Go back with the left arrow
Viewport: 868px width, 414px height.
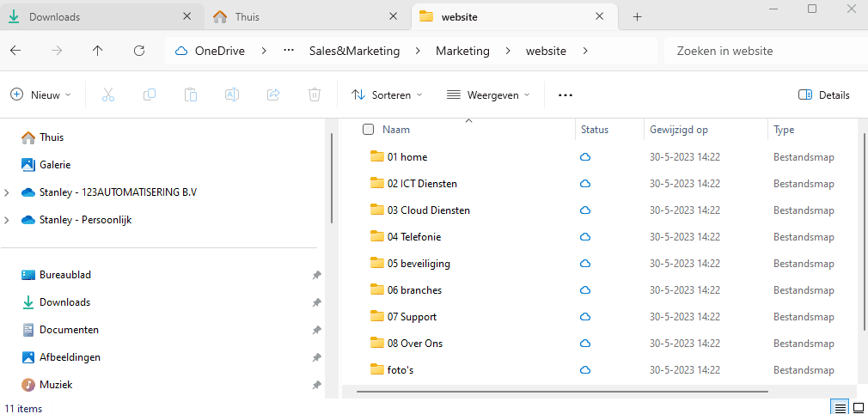pos(15,51)
